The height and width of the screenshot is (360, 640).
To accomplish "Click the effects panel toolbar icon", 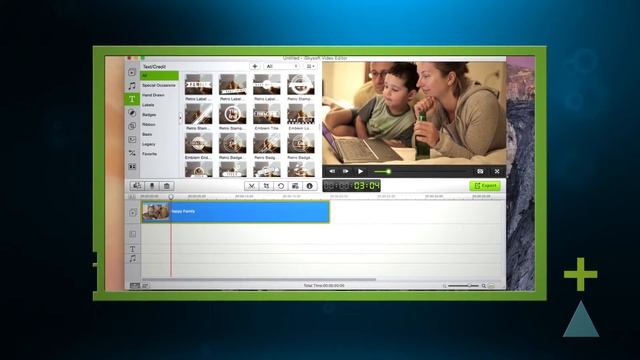I will pyautogui.click(x=295, y=186).
